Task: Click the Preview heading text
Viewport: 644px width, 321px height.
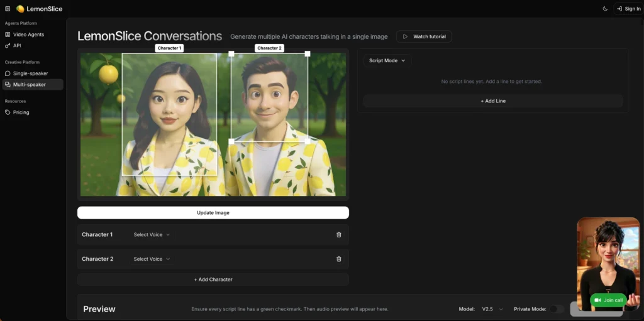Action: click(x=99, y=309)
